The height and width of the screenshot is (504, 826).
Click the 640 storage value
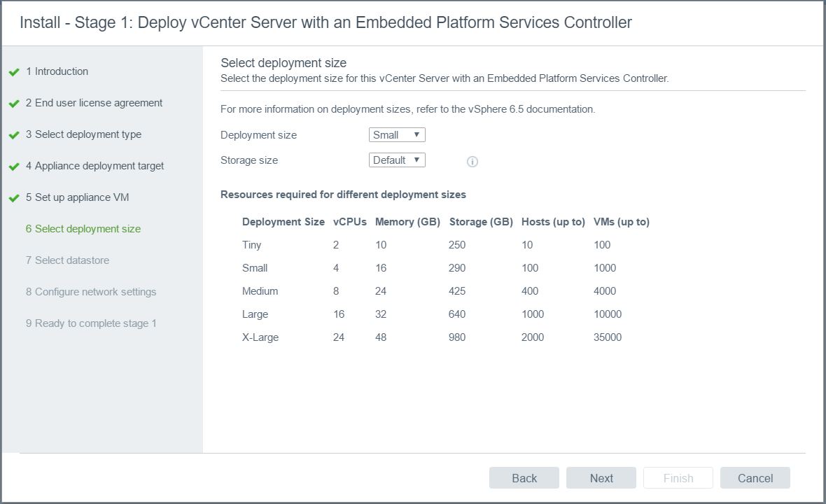(x=457, y=314)
